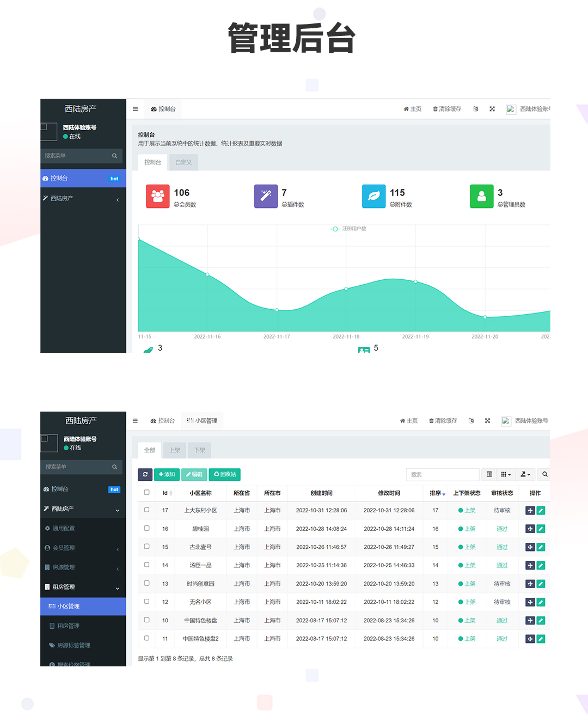The image size is (588, 723).
Task: Click the red 总会员数 members icon
Action: click(x=158, y=197)
